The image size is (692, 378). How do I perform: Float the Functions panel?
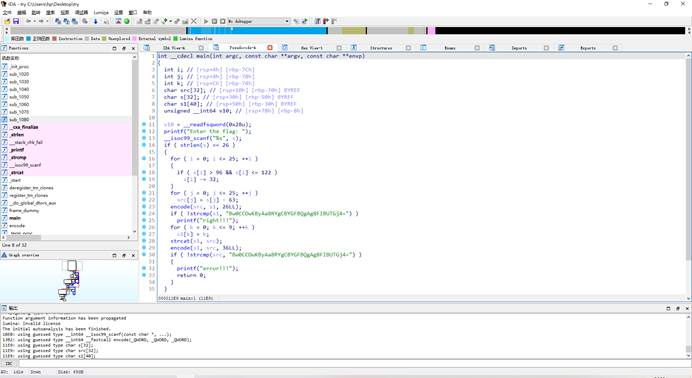(124, 48)
